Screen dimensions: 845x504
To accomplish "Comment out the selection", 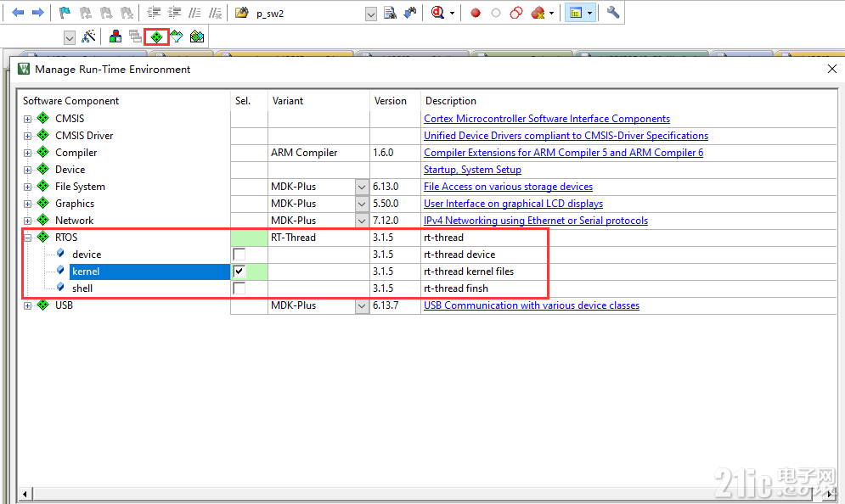I will pyautogui.click(x=195, y=13).
